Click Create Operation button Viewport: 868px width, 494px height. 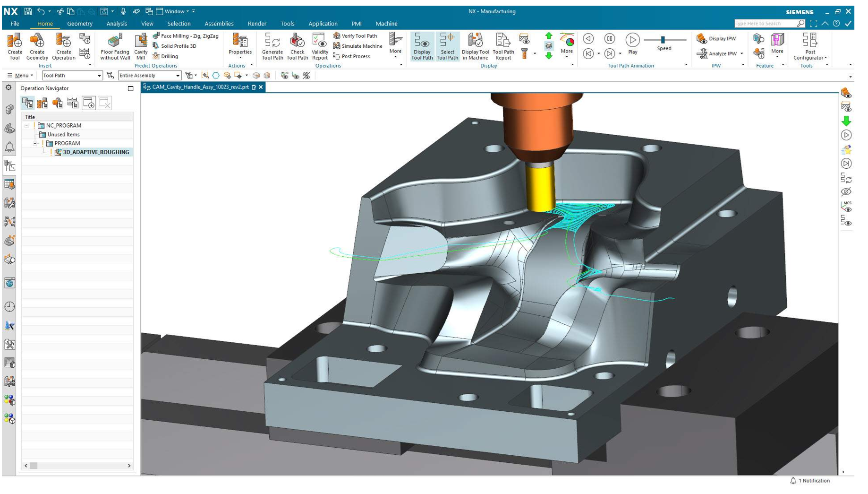click(64, 46)
